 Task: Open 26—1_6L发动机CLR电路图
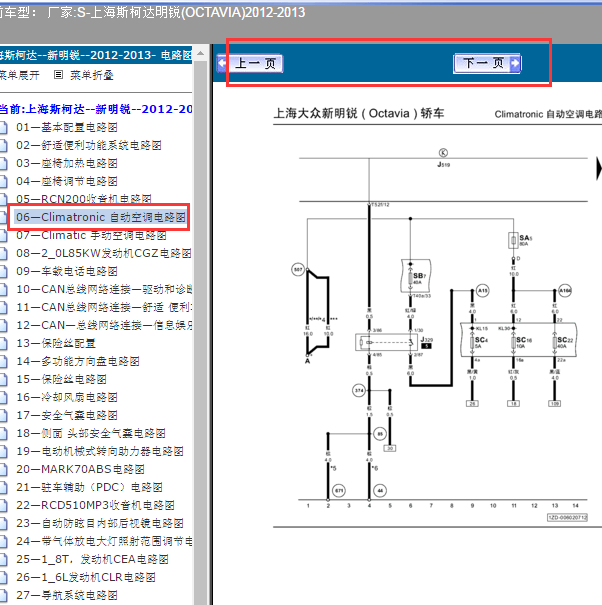pos(86,577)
